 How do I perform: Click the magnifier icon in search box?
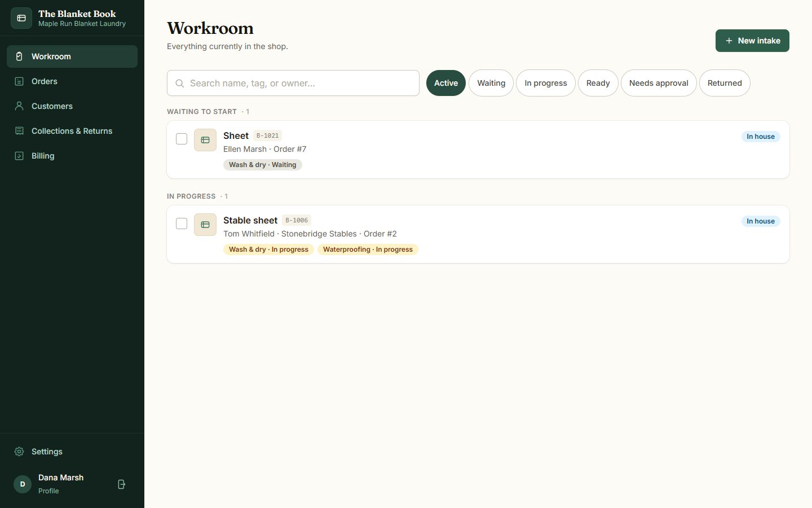tap(180, 84)
